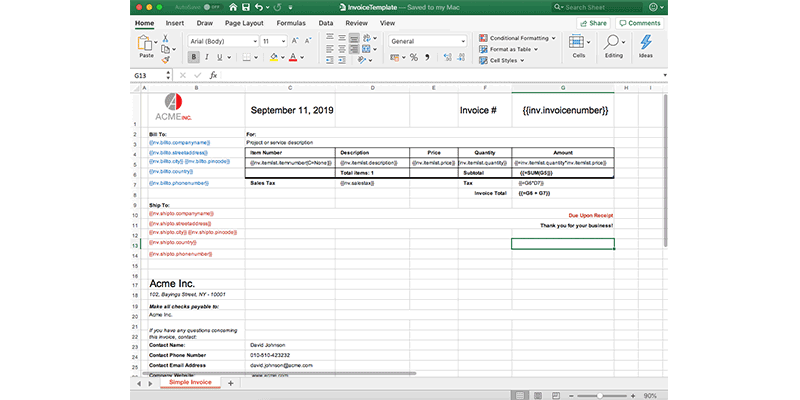
Task: Toggle middle vertical alignment
Action: coord(342,38)
